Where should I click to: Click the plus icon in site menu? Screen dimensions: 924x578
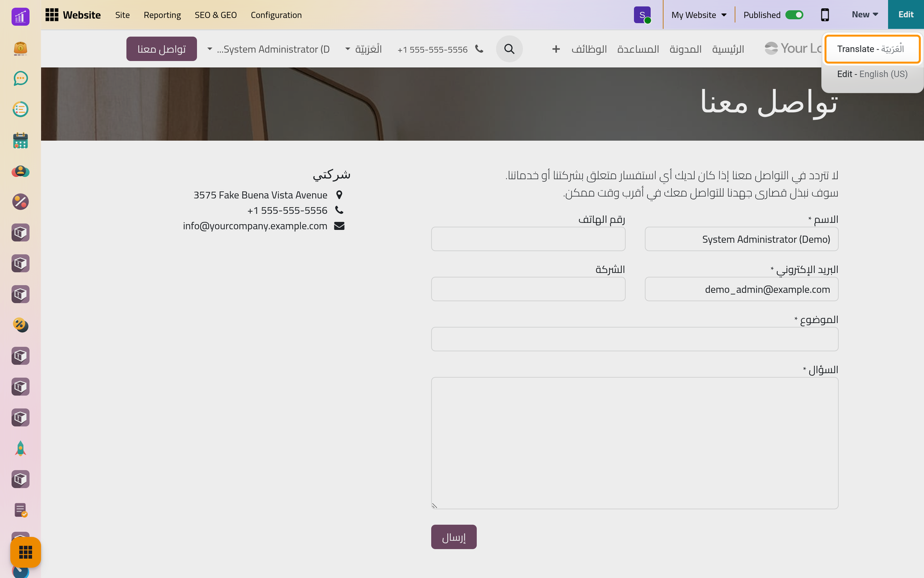(x=556, y=49)
